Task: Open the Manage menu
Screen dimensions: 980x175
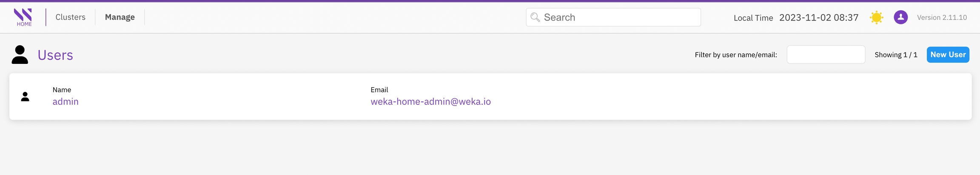Action: tap(120, 17)
